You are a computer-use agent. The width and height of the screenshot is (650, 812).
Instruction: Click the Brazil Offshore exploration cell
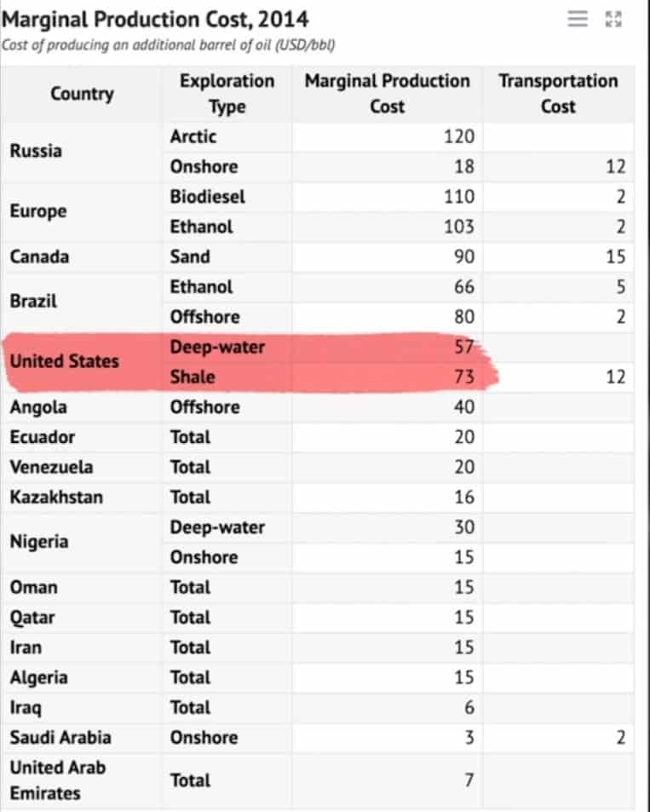pyautogui.click(x=227, y=317)
